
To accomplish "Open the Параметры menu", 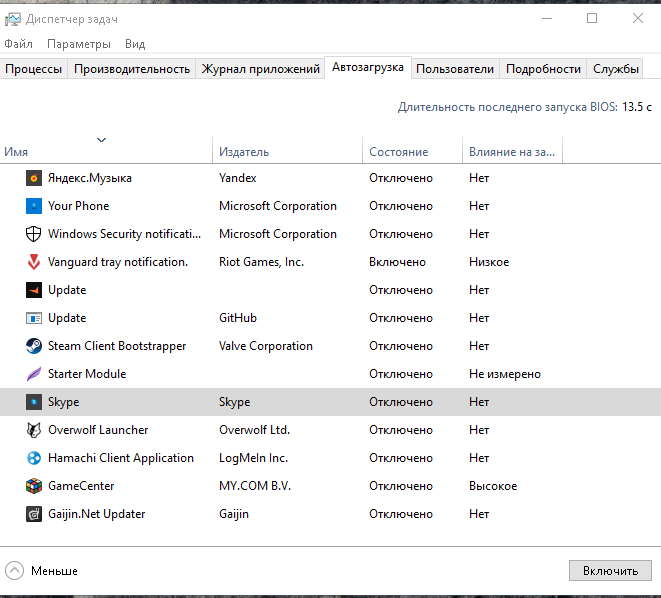I will click(79, 44).
